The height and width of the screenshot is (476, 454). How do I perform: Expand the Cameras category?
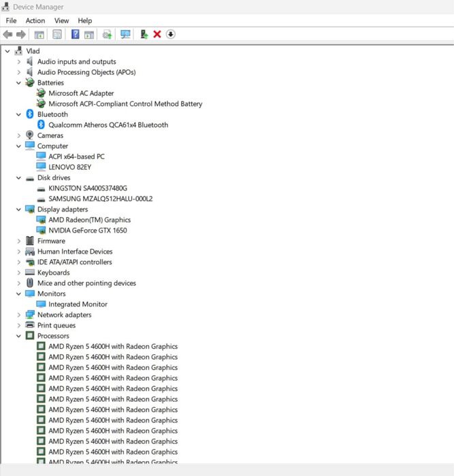click(19, 135)
